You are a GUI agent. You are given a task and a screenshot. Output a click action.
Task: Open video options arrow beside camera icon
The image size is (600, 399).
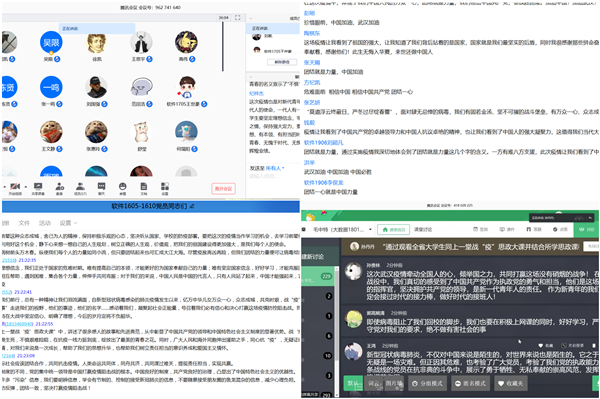pyautogui.click(x=26, y=187)
